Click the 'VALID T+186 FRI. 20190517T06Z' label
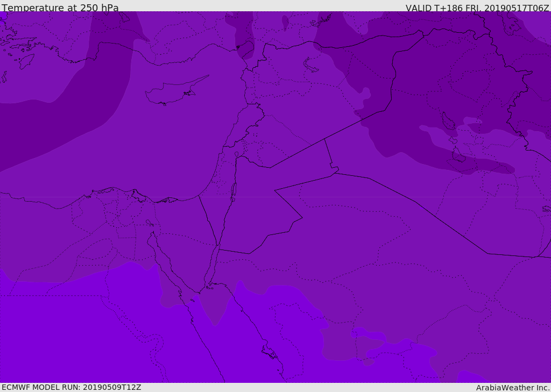 [477, 8]
